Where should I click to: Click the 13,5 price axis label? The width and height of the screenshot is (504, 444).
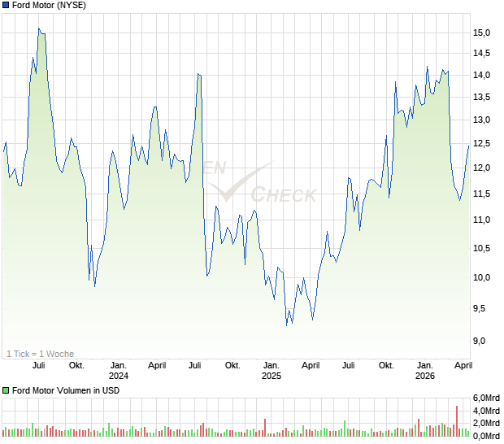pos(481,97)
